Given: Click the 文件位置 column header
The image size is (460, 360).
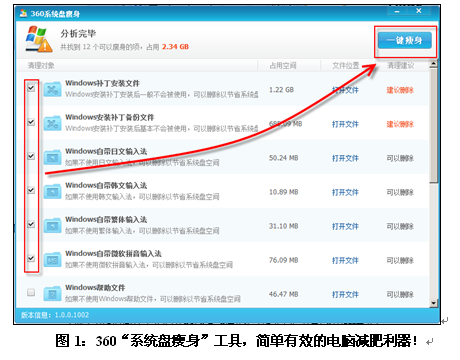Looking at the screenshot, I should [x=346, y=66].
